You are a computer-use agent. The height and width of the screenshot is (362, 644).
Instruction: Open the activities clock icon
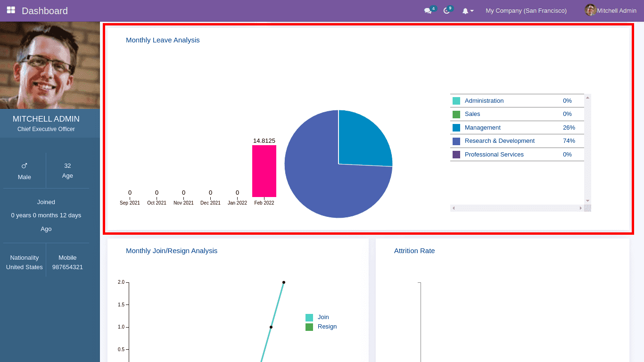[x=446, y=11]
